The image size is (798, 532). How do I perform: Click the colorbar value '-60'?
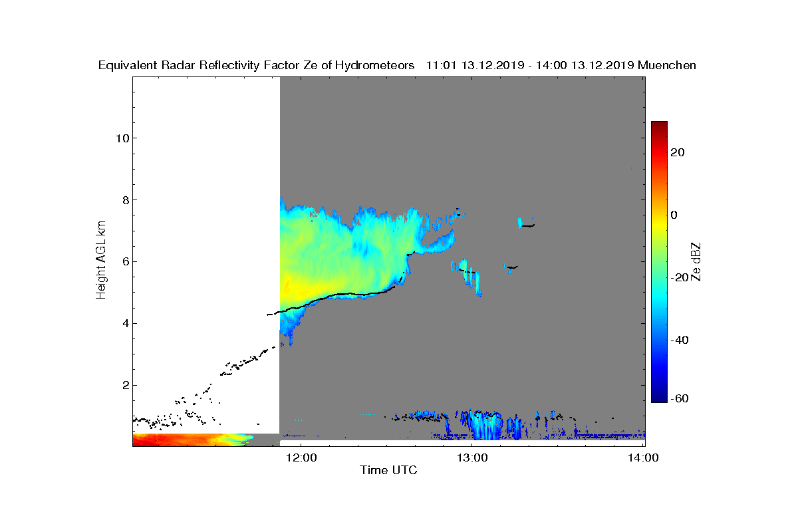(678, 398)
